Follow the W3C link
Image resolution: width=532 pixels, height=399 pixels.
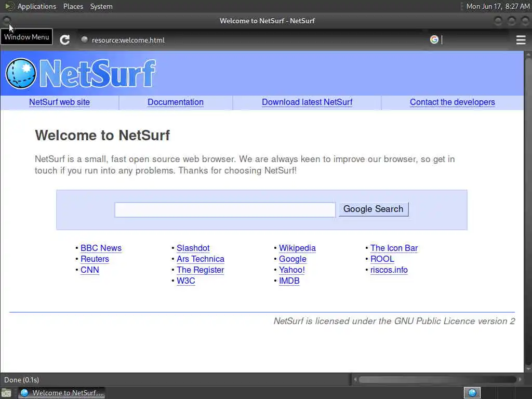185,281
